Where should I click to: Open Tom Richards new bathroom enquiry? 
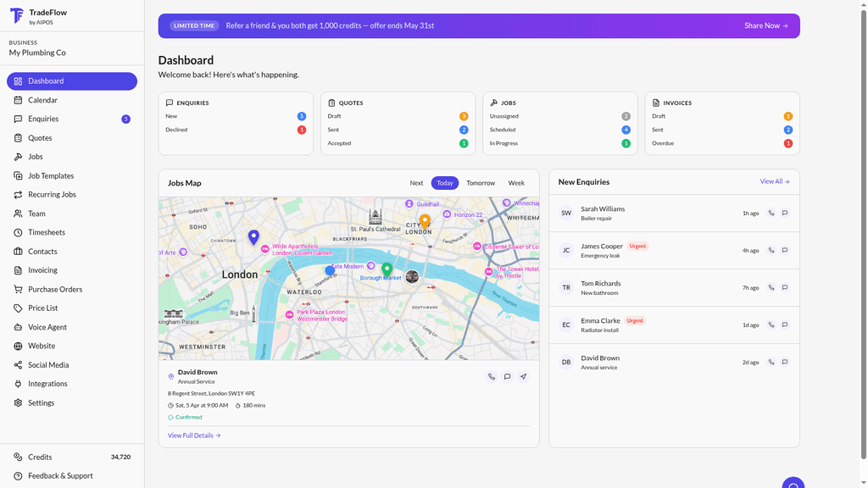pos(674,288)
